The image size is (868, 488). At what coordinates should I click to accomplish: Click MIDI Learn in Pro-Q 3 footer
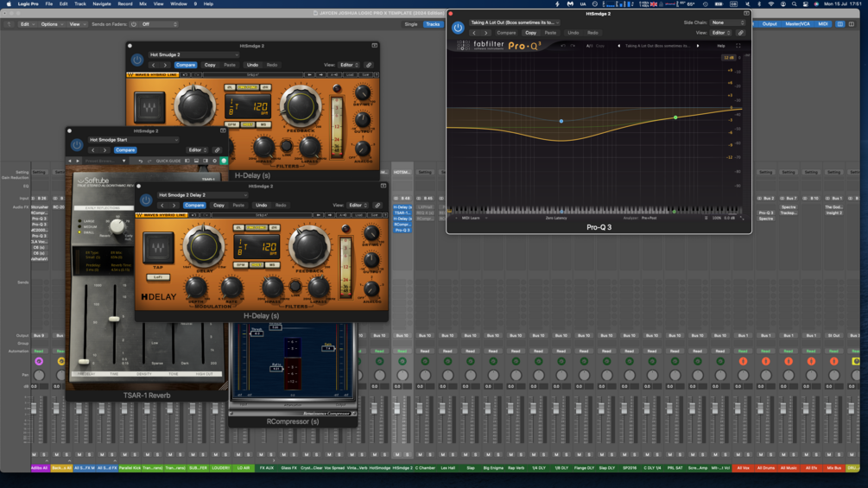[471, 218]
